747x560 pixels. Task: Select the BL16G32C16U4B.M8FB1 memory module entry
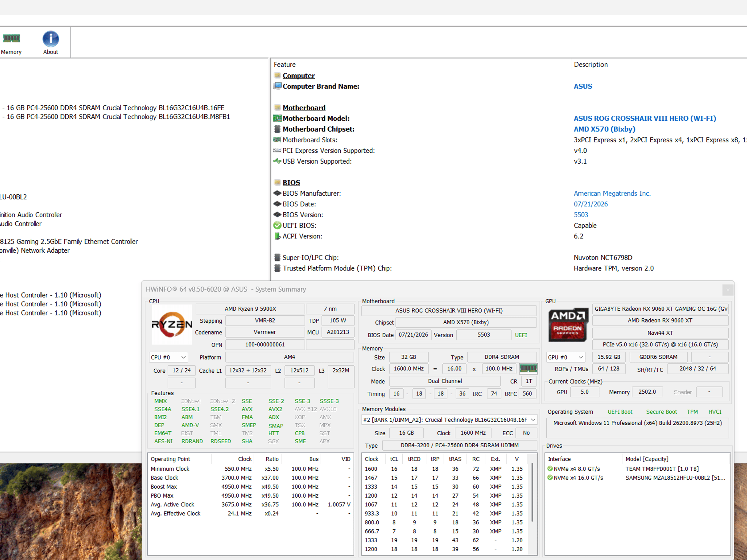tap(116, 117)
